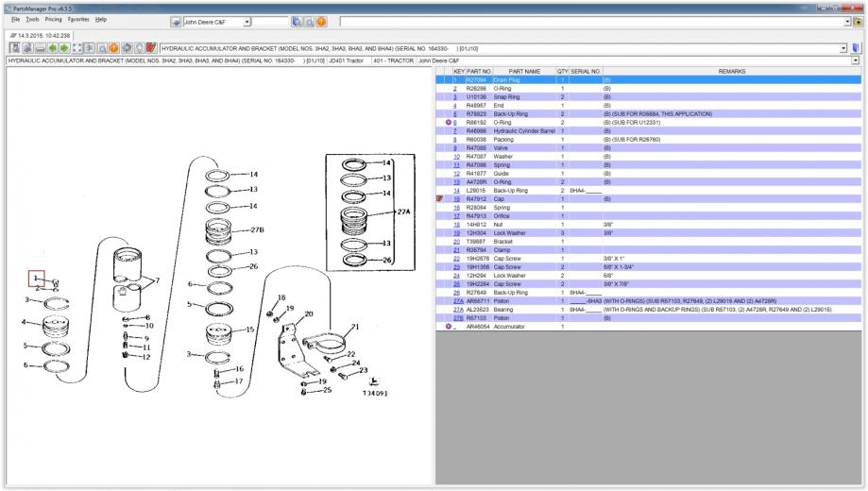Viewport: 868px width, 491px height.
Task: Open the Tools menu
Action: coord(32,19)
